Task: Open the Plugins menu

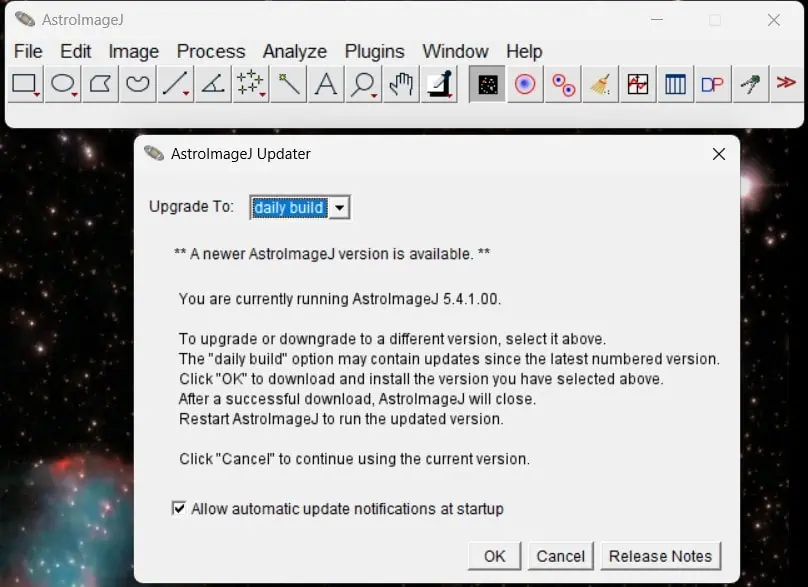Action: (x=375, y=52)
